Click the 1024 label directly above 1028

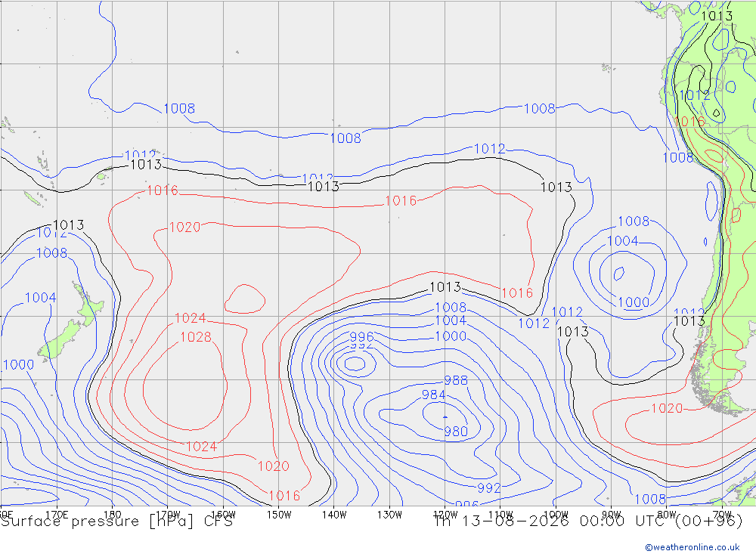click(190, 318)
